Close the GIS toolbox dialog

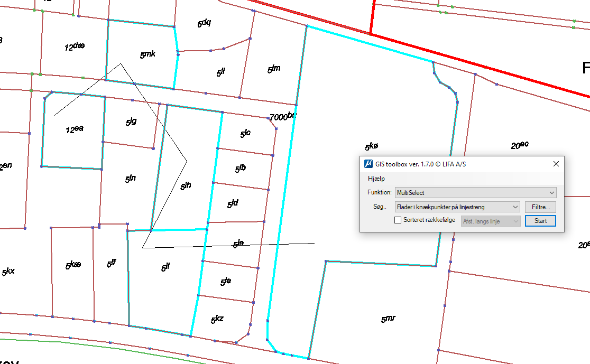[556, 164]
